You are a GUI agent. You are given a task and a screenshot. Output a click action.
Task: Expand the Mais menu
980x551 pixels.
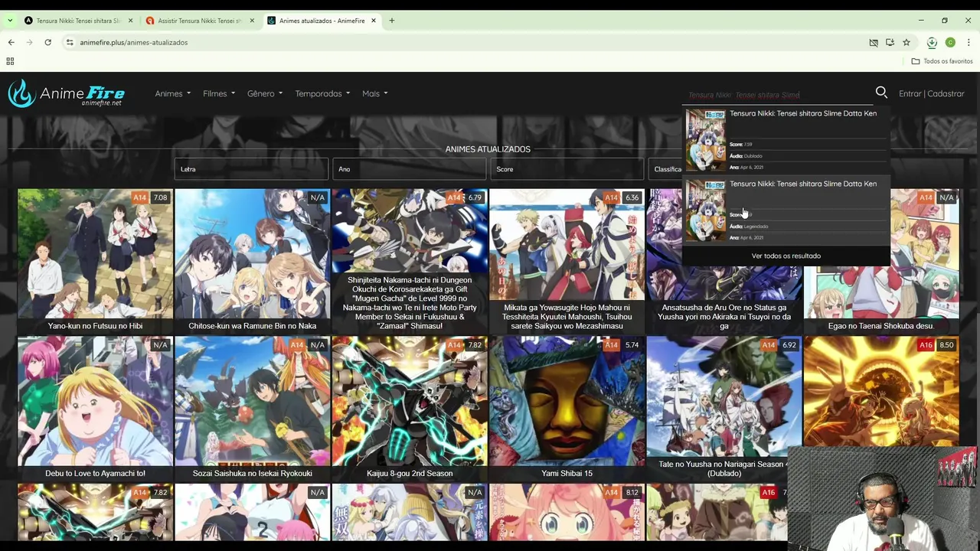pos(374,93)
